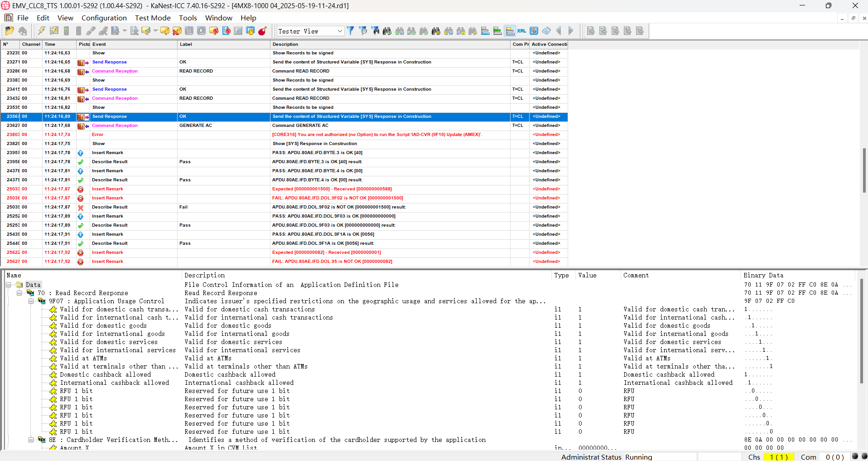This screenshot has height=461, width=868.
Task: Collapse the 70 Read Record Response node
Action: coord(19,293)
